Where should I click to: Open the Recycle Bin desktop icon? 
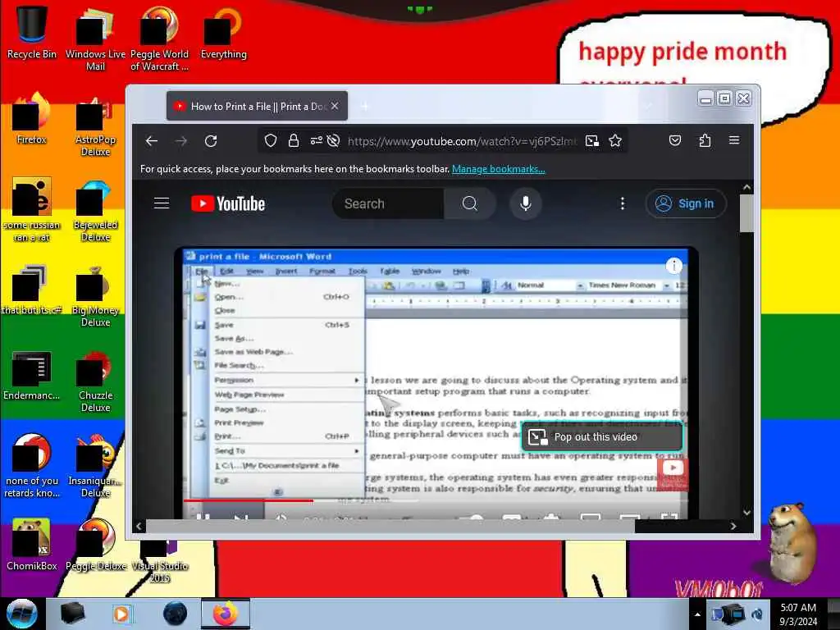click(32, 33)
